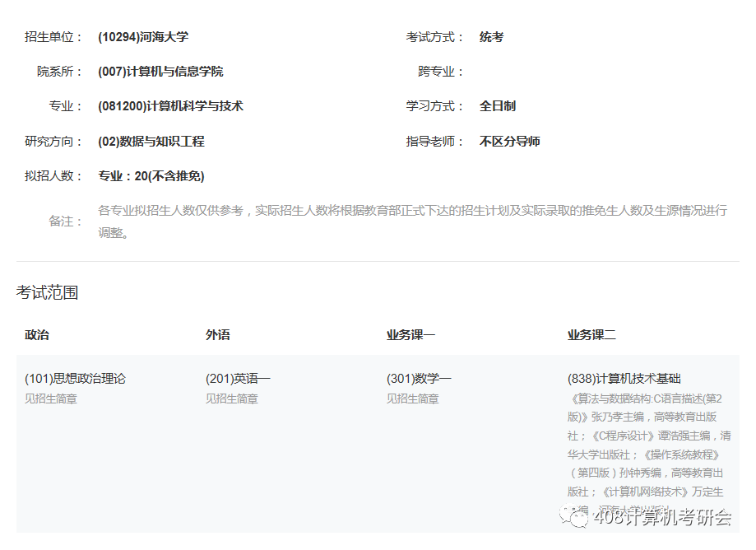Image resolution: width=756 pixels, height=550 pixels.
Task: Select the (201)英语一 subject
Action: pyautogui.click(x=237, y=377)
